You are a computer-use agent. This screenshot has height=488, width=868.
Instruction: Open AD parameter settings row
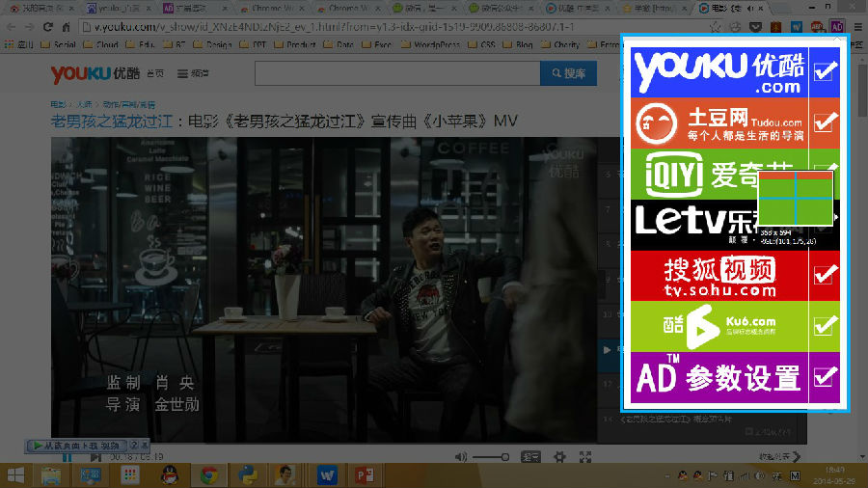tap(719, 377)
